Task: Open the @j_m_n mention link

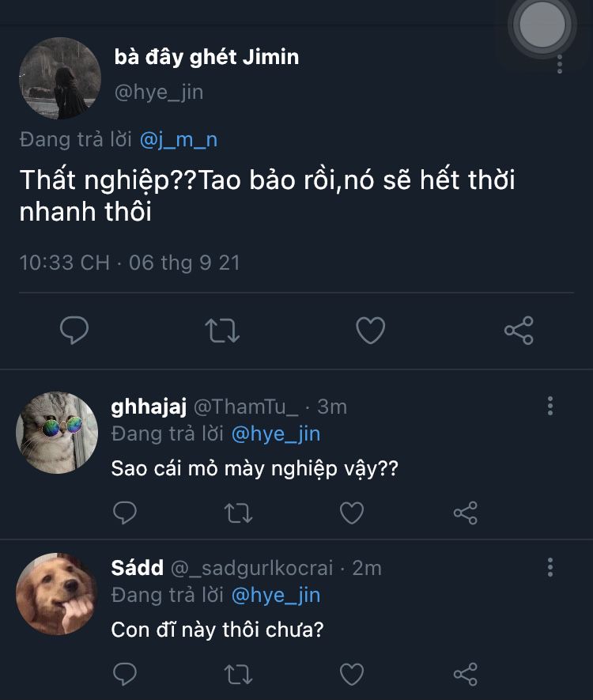Action: (179, 140)
